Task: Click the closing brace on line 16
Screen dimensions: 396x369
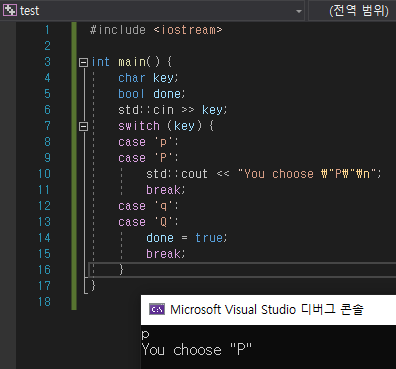Action: click(x=121, y=269)
